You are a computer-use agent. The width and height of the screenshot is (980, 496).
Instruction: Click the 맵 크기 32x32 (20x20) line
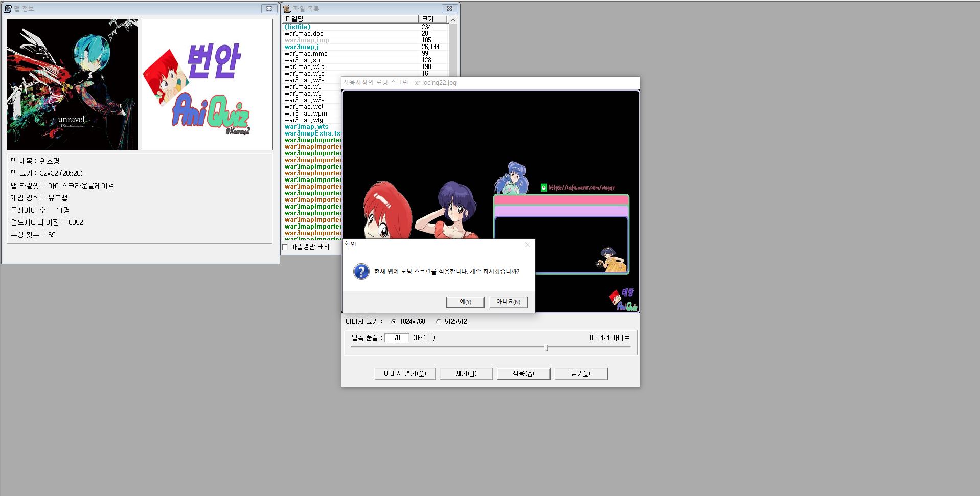pyautogui.click(x=47, y=173)
